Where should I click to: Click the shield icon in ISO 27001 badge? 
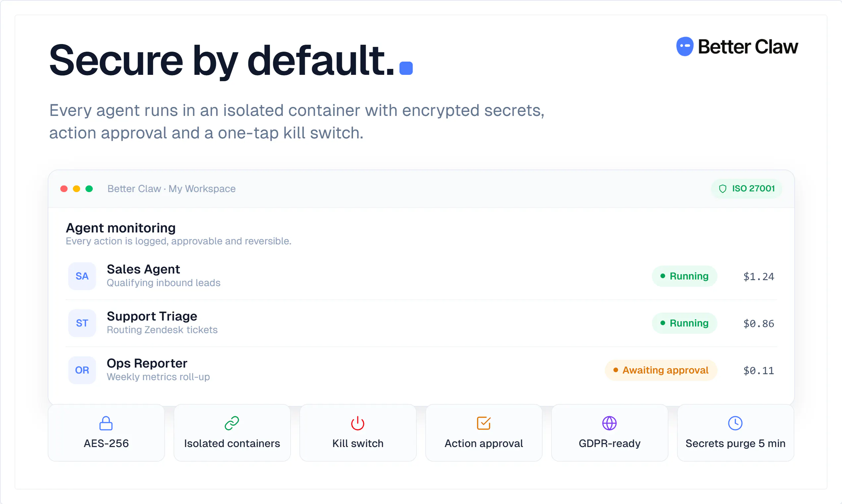(723, 189)
